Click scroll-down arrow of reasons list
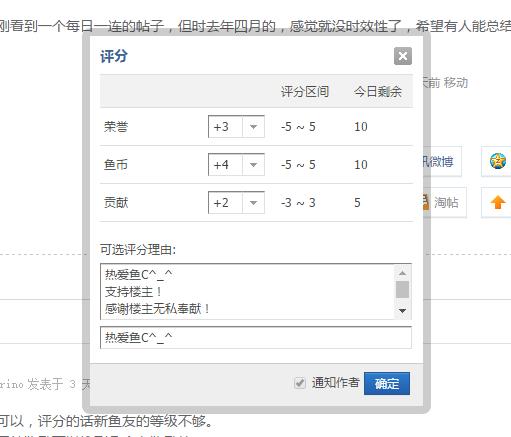This screenshot has height=437, width=511. (x=402, y=311)
